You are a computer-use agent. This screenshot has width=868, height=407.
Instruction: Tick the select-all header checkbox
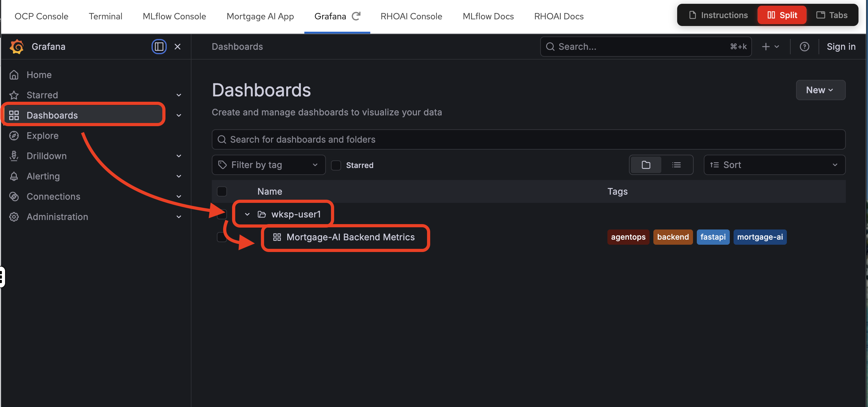[x=222, y=191]
